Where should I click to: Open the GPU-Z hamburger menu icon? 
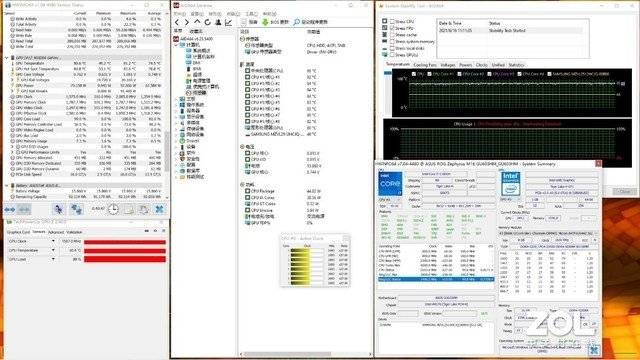163,231
